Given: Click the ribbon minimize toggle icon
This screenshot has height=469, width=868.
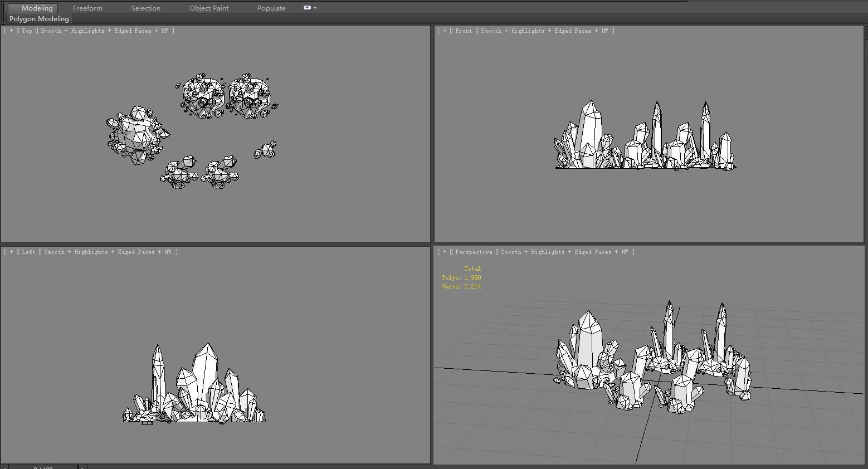Looking at the screenshot, I should click(x=307, y=8).
